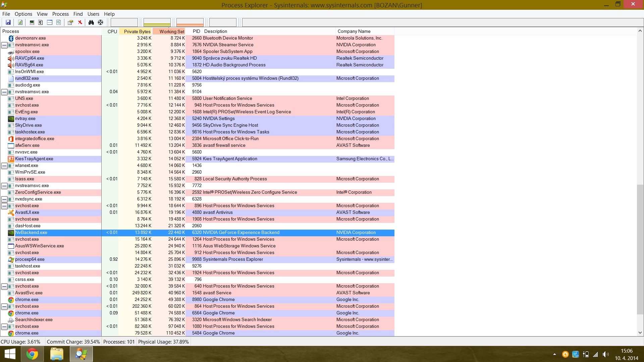Toggle the Show Process Tree toolbar icon
Image resolution: width=644 pixels, height=362 pixels.
(x=41, y=22)
